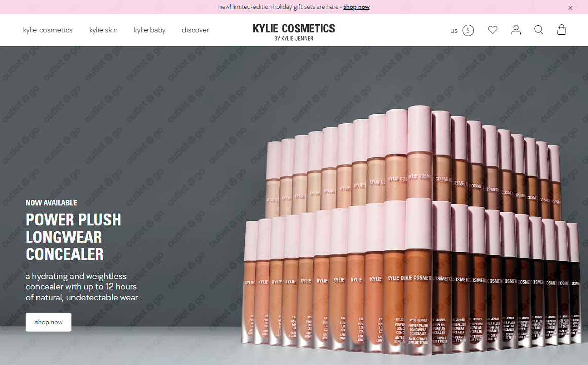Click the concealer description paragraph
The image size is (588, 365).
point(83,286)
